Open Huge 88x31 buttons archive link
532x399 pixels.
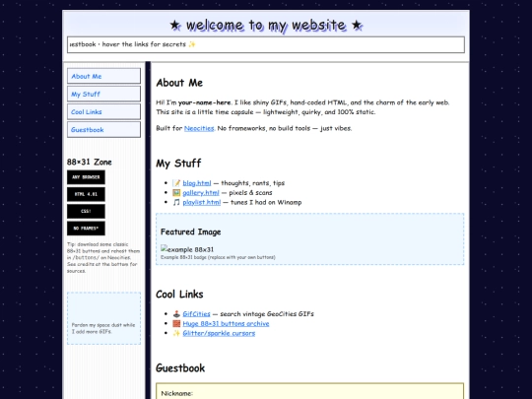pyautogui.click(x=226, y=324)
